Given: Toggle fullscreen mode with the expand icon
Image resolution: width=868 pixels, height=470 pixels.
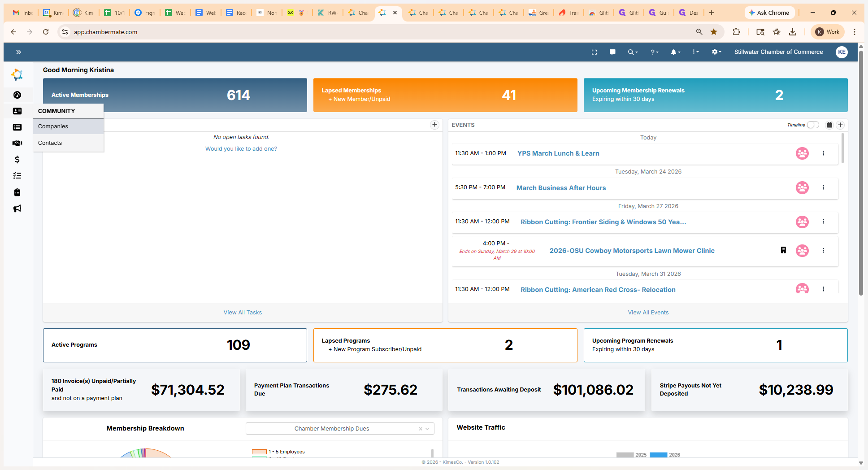Looking at the screenshot, I should pos(594,52).
